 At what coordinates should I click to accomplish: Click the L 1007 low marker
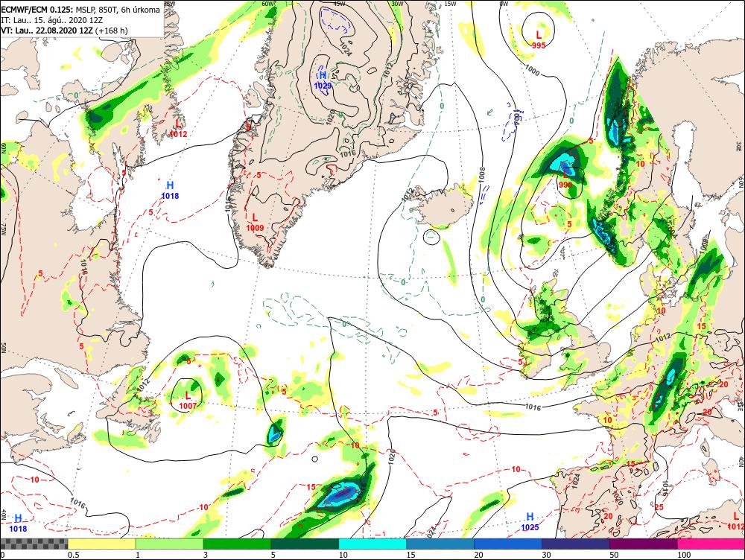point(188,401)
